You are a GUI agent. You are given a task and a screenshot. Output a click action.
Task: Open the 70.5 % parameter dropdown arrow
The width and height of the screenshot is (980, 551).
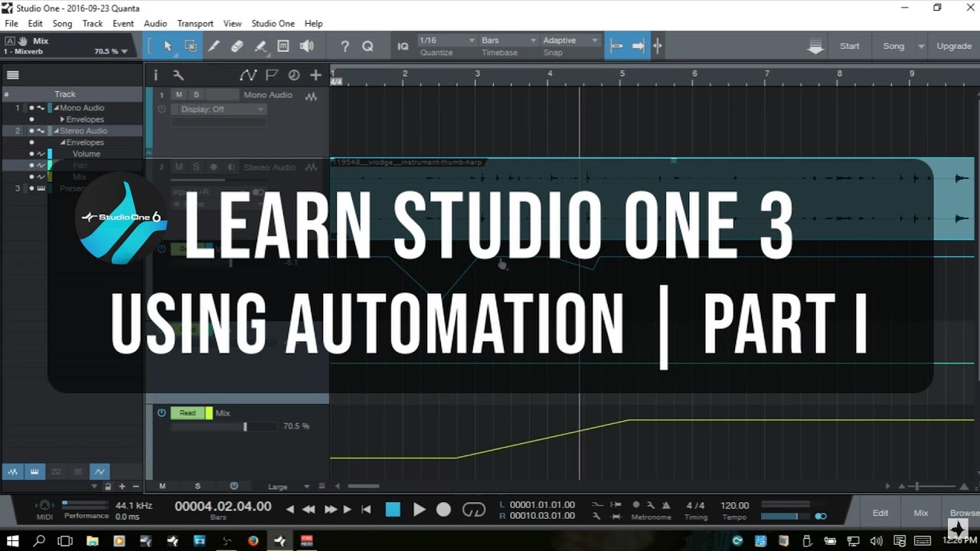click(x=125, y=51)
